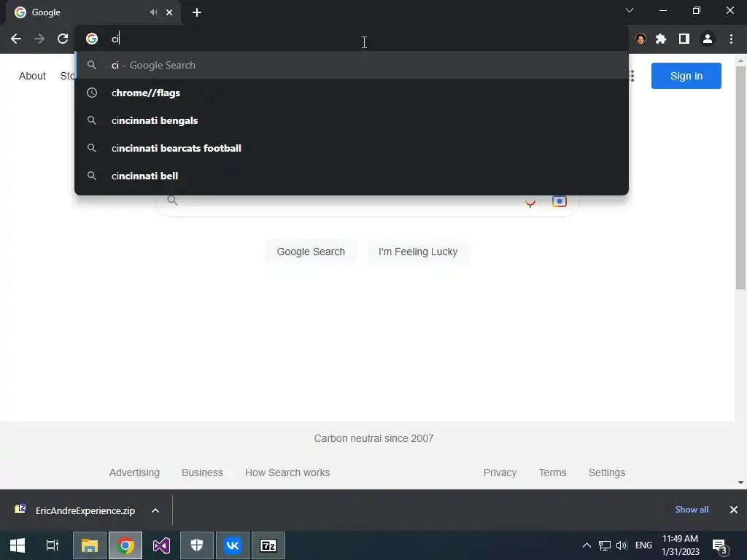The image size is (747, 560).
Task: Open the Business footer link
Action: [x=202, y=472]
